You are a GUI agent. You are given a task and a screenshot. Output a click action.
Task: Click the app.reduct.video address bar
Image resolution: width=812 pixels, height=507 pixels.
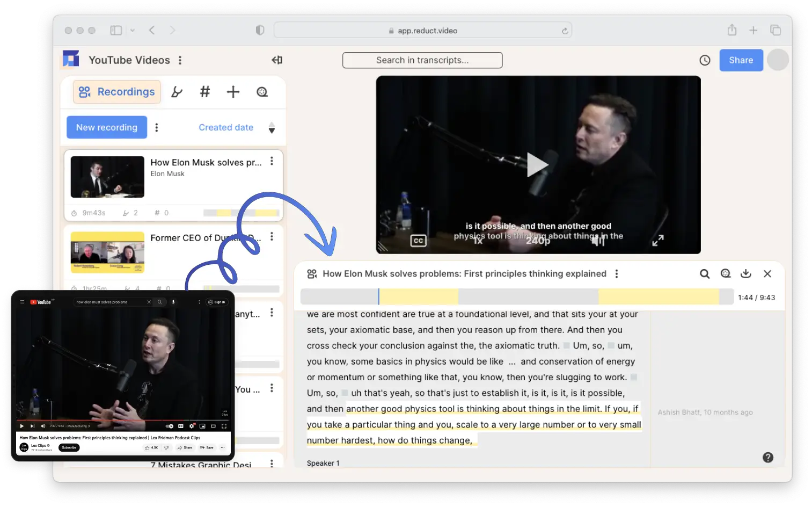click(x=423, y=31)
